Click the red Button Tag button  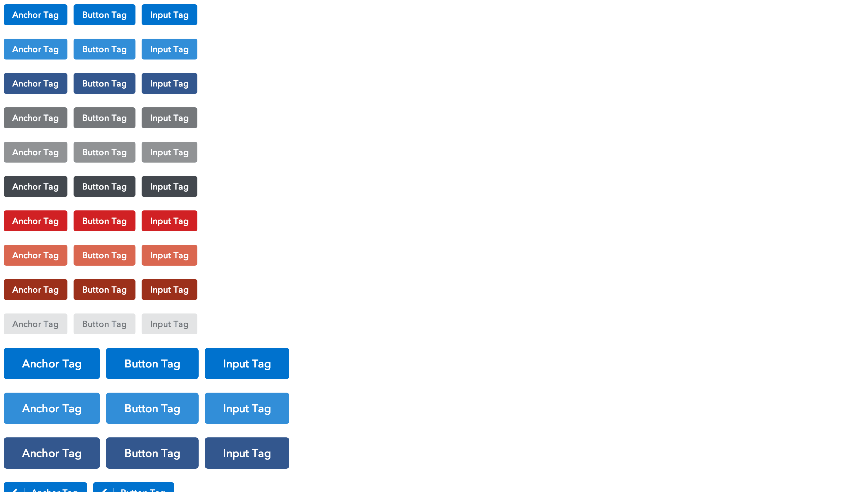coord(104,221)
